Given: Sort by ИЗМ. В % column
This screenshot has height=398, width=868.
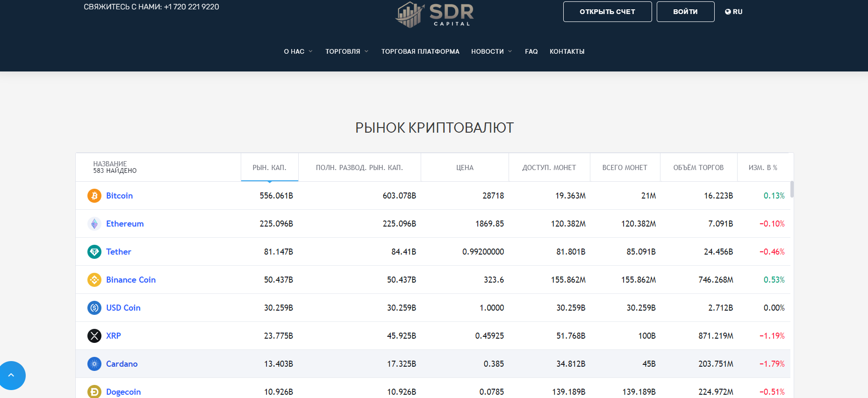Looking at the screenshot, I should [763, 167].
